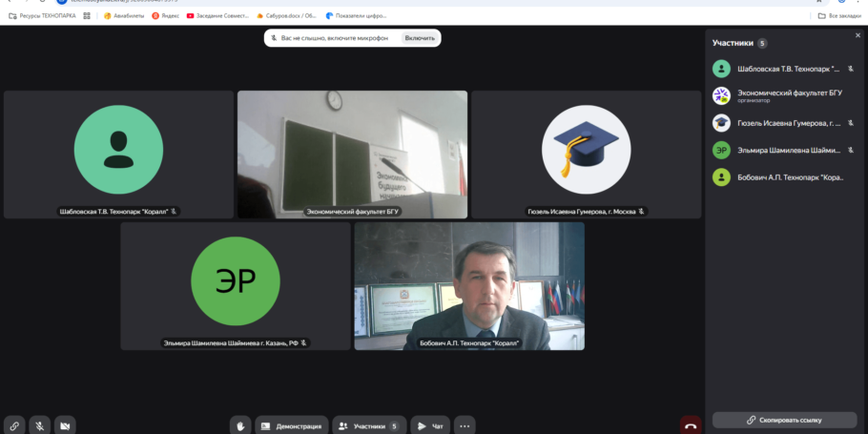Turn on the camera in the bottom toolbar
The width and height of the screenshot is (868, 434).
(x=65, y=425)
